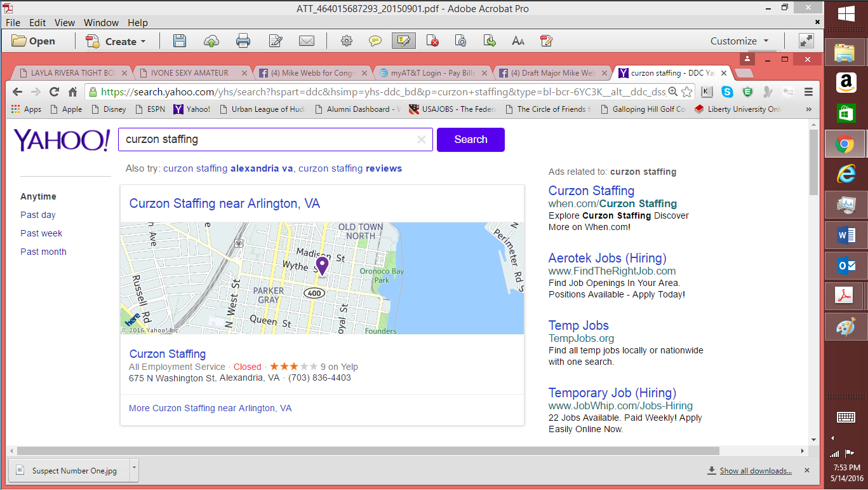The height and width of the screenshot is (490, 868).
Task: Expand the Suspect Number One.jpg download arrow
Action: click(133, 470)
